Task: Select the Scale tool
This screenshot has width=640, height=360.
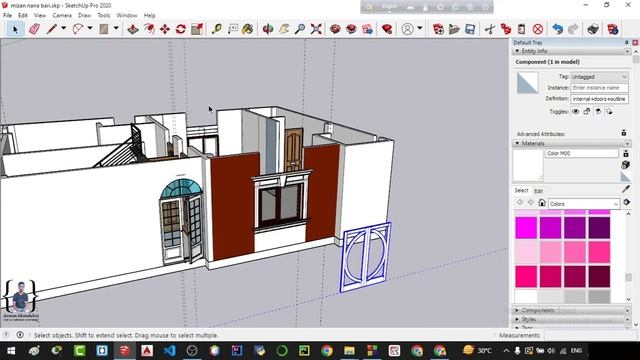Action: [x=197, y=29]
